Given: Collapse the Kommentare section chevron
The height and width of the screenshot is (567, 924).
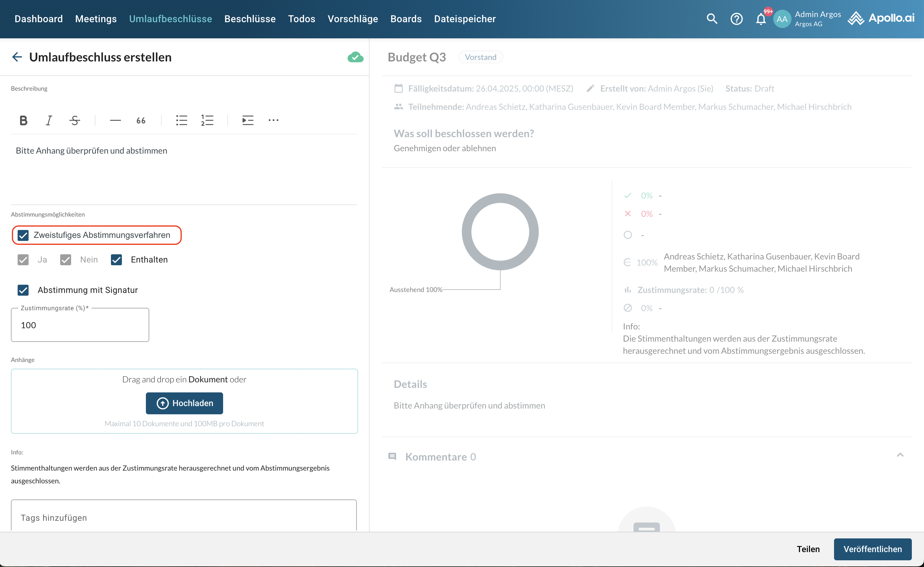Looking at the screenshot, I should pos(900,455).
